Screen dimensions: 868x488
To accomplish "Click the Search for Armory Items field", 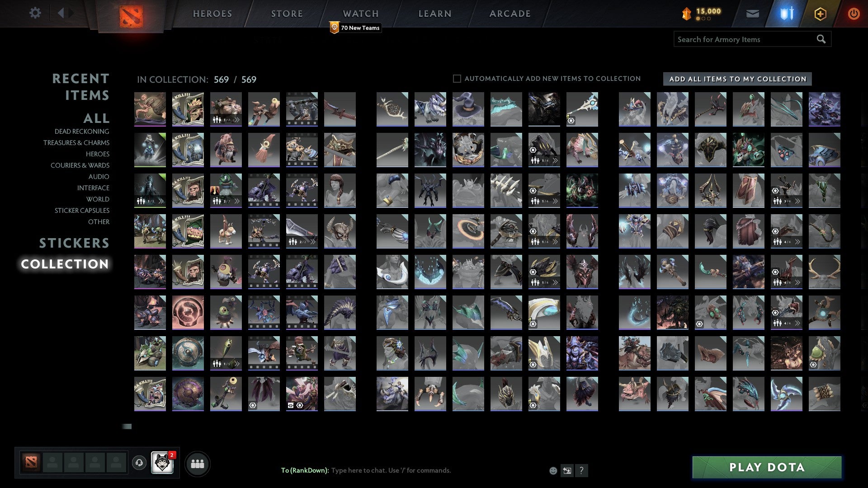I will (744, 39).
